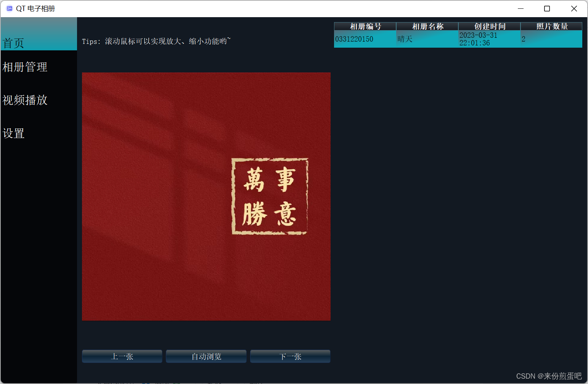Image resolution: width=588 pixels, height=384 pixels.
Task: Open the 设置 settings page
Action: [x=13, y=133]
